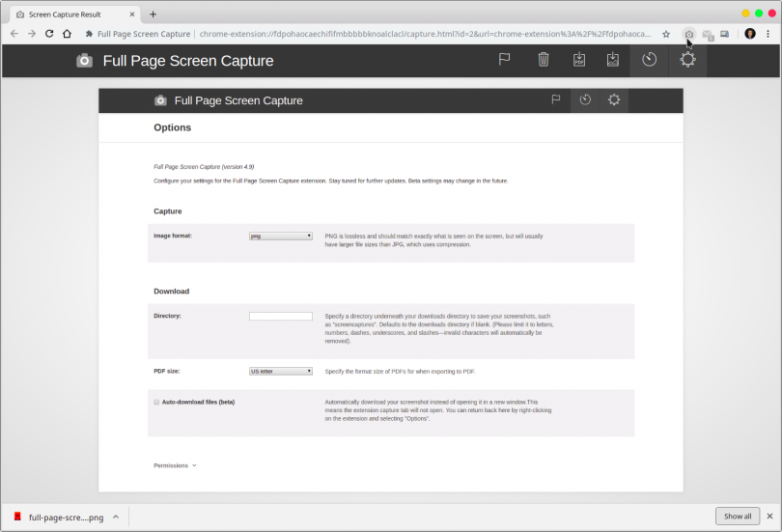Open the browser home page
The width and height of the screenshot is (782, 532).
pyautogui.click(x=67, y=34)
